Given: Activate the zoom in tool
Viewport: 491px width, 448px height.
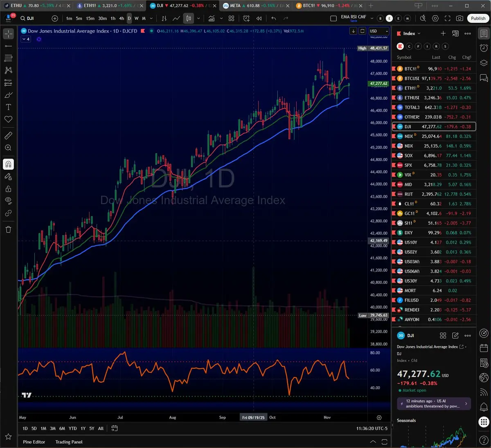Looking at the screenshot, I should point(8,148).
